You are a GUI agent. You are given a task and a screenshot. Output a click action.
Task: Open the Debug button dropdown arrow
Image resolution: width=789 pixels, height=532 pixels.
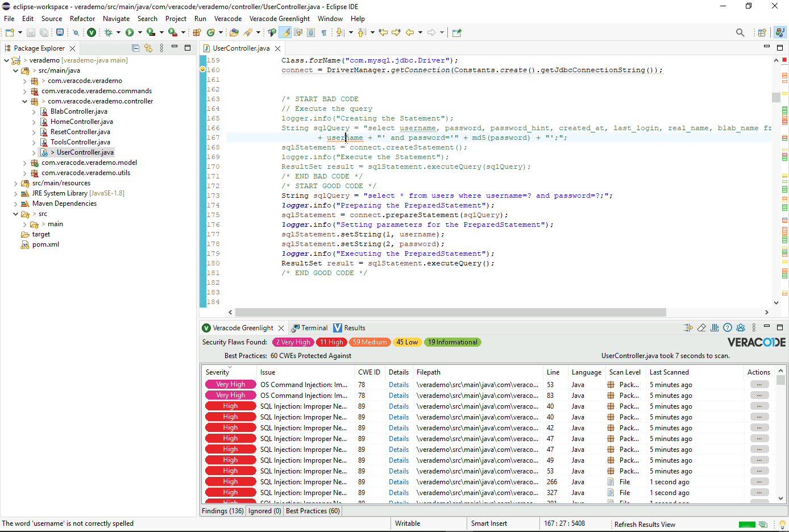(118, 32)
